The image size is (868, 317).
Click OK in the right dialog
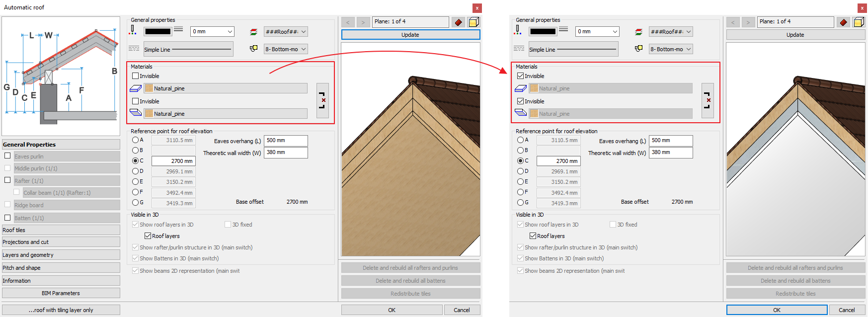pos(777,310)
